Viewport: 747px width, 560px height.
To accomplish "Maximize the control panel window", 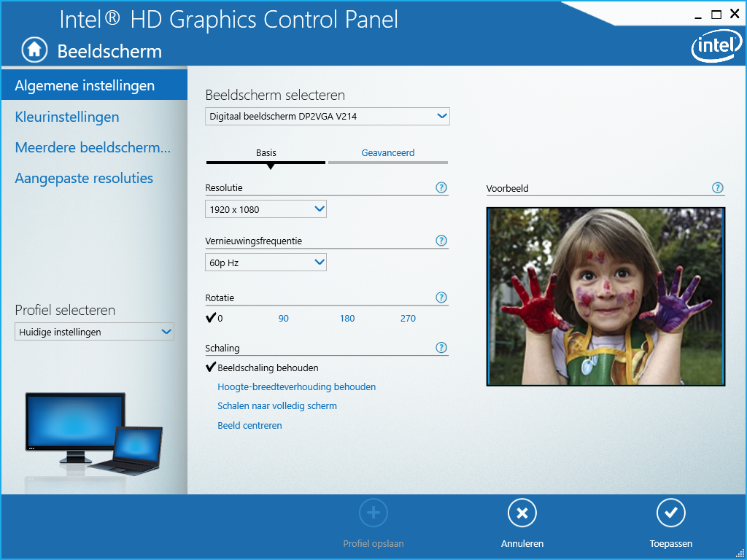I will pos(716,15).
